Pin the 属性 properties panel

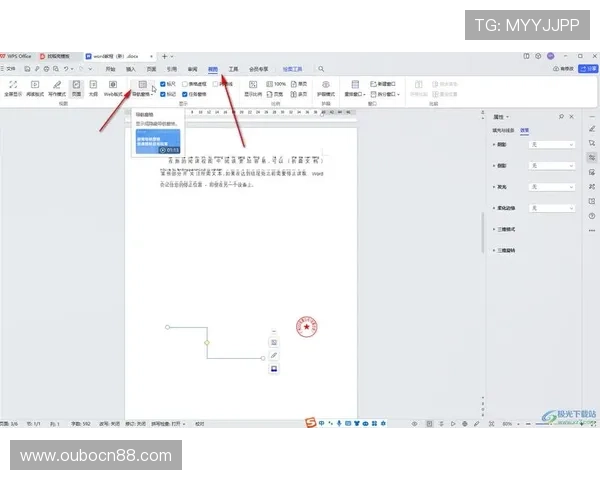pos(561,117)
